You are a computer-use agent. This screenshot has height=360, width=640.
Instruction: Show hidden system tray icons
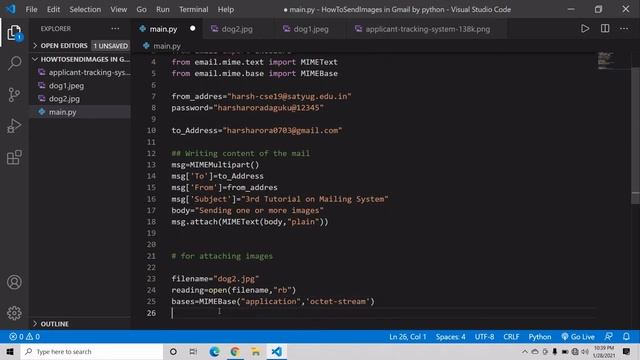coord(525,351)
